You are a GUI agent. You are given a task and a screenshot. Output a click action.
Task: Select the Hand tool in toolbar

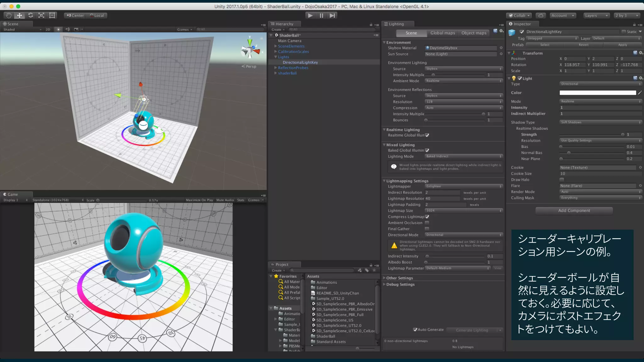[x=9, y=15]
